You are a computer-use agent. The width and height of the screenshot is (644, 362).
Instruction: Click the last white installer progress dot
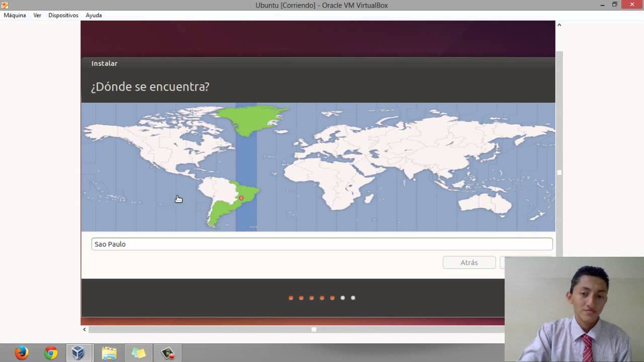click(x=353, y=298)
